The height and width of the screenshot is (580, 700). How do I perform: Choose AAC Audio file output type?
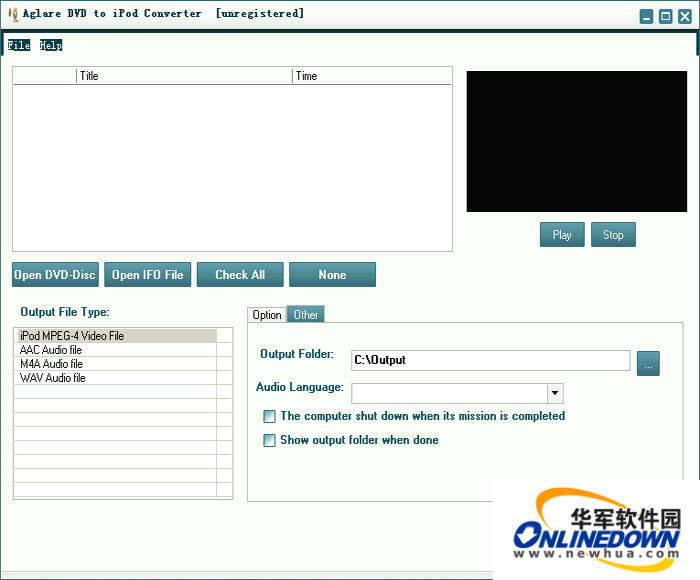click(x=116, y=350)
